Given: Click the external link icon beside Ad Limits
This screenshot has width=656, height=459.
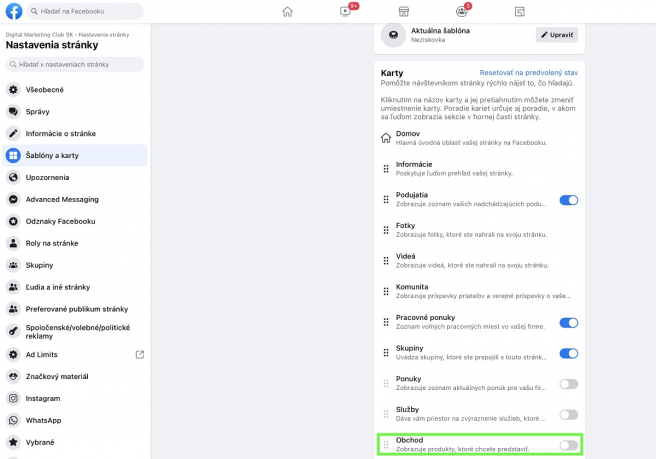Looking at the screenshot, I should (139, 354).
